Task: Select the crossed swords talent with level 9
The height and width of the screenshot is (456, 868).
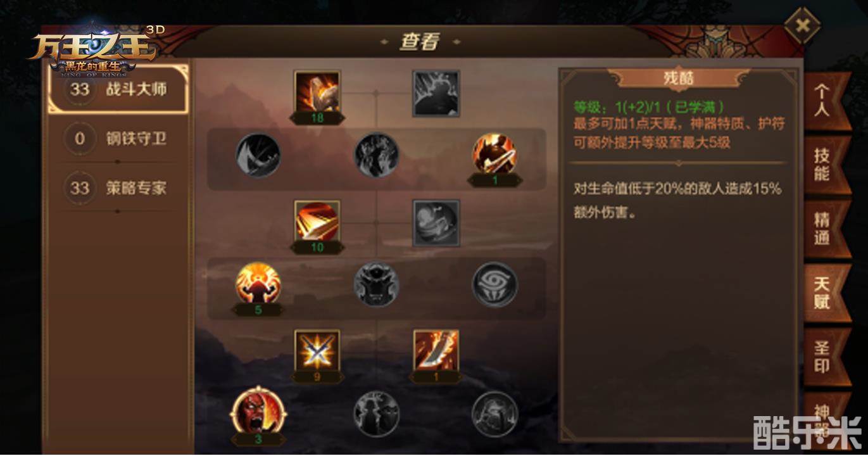Action: point(318,350)
